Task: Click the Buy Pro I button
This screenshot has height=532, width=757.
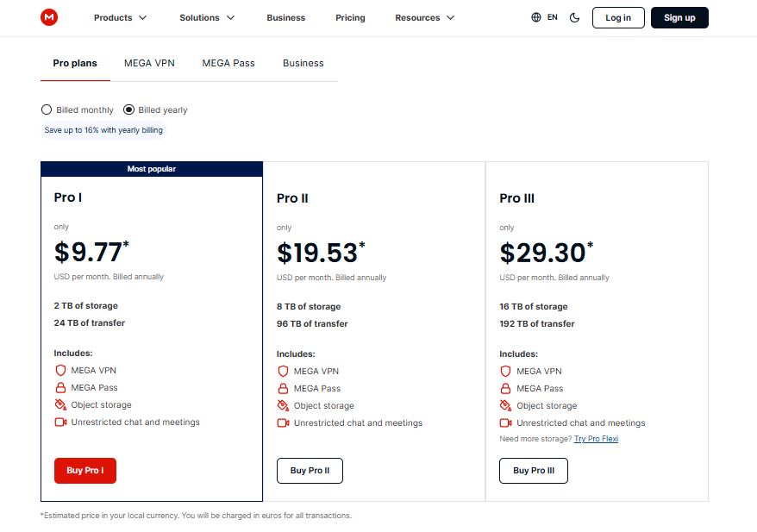Action: coord(84,471)
